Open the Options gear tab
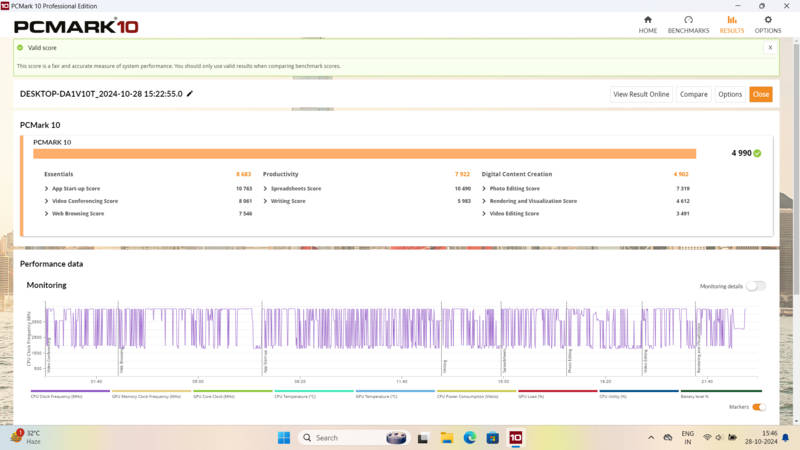The width and height of the screenshot is (800, 450). pyautogui.click(x=768, y=24)
